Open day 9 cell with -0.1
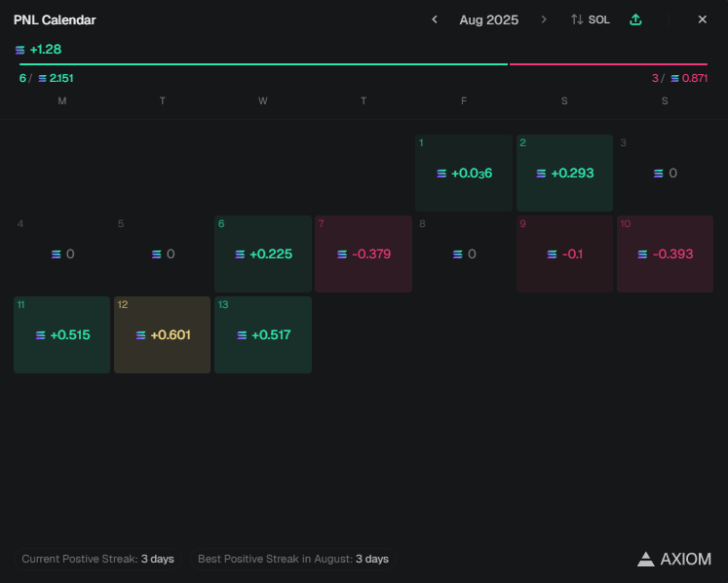The height and width of the screenshot is (583, 728). click(x=564, y=253)
